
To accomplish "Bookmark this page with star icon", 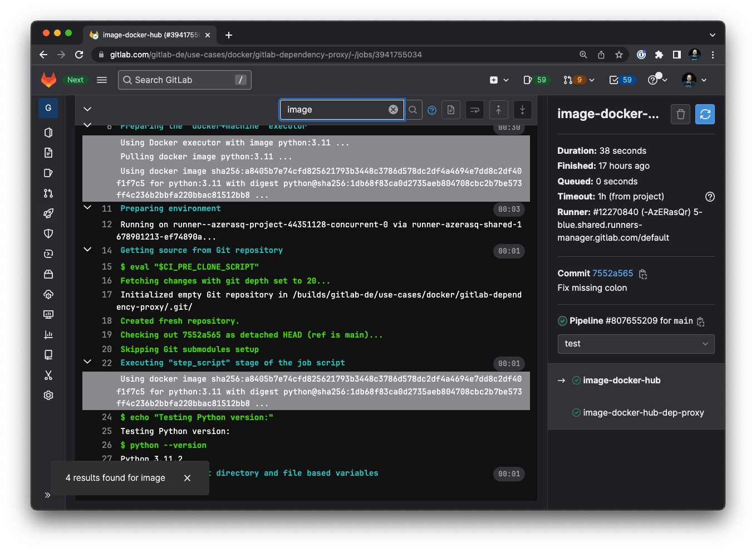I will coord(619,55).
